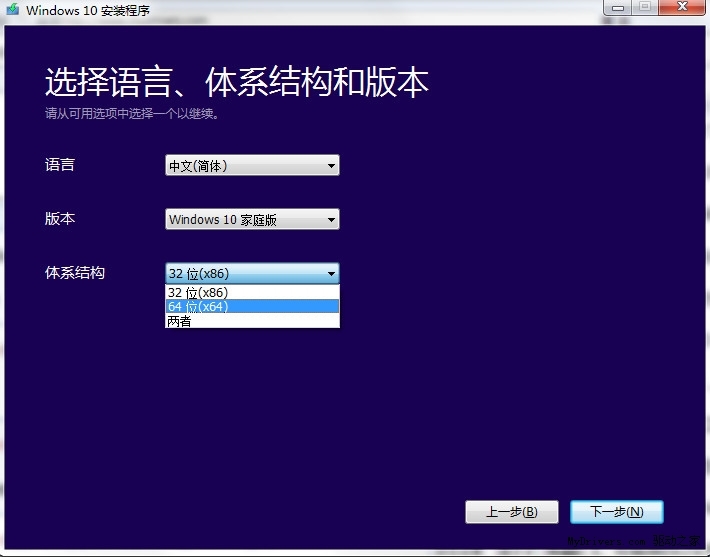The width and height of the screenshot is (710, 557).
Task: Open the 语言 language dropdown
Action: [x=252, y=165]
